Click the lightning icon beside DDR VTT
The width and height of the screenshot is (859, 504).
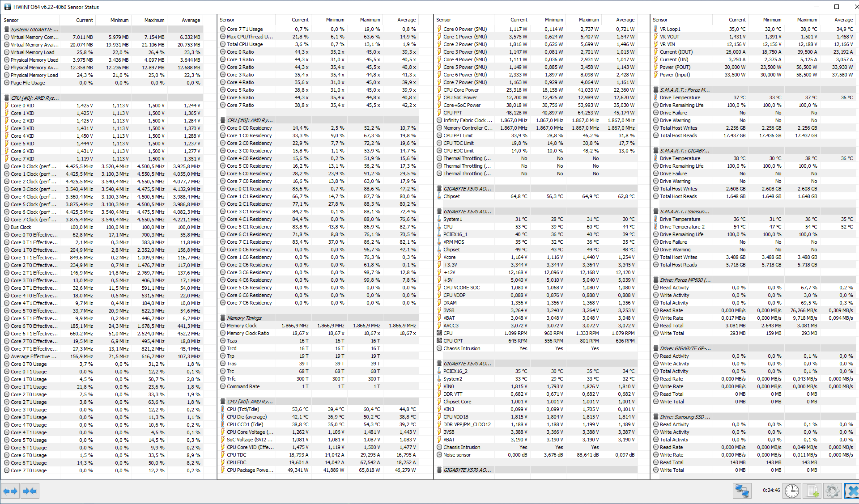point(439,394)
